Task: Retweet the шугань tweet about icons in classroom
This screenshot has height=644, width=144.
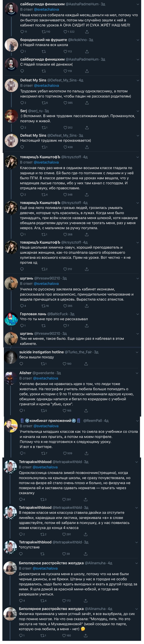Action: (x=43, y=306)
